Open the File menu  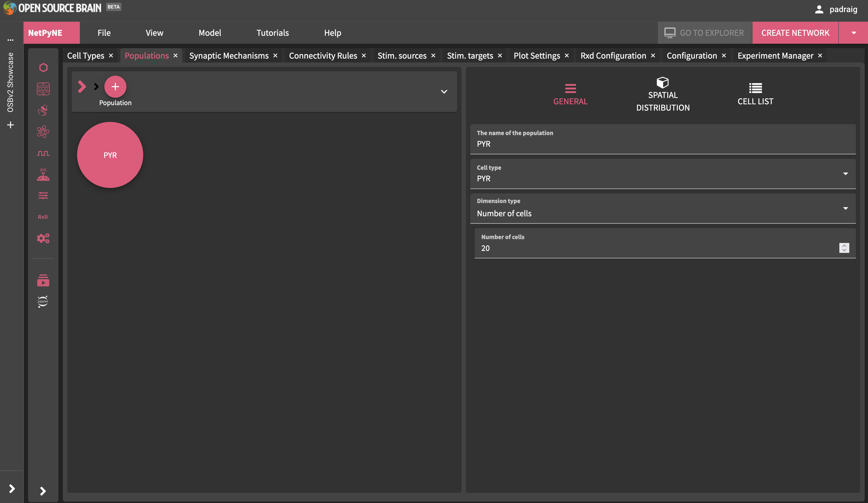coord(104,33)
